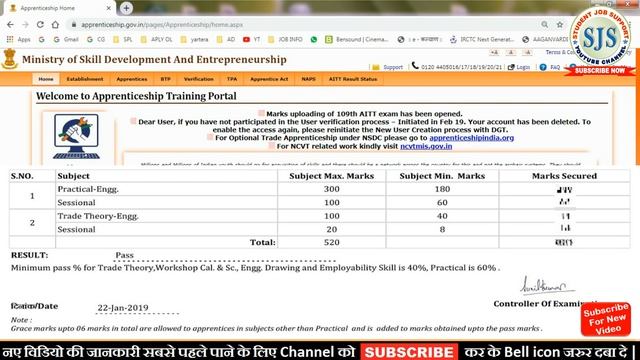Click the Support link in header
The height and width of the screenshot is (360, 640).
coord(393,67)
